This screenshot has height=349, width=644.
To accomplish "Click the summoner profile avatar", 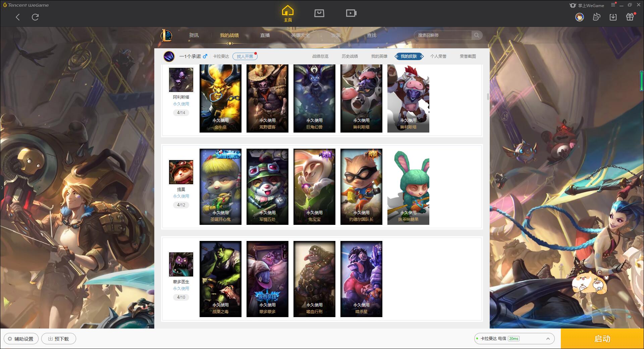I will click(x=169, y=56).
